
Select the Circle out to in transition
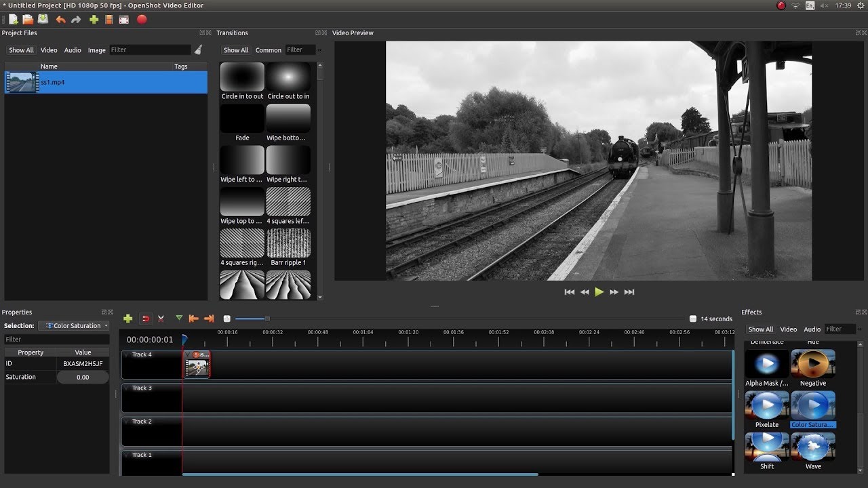tap(288, 81)
